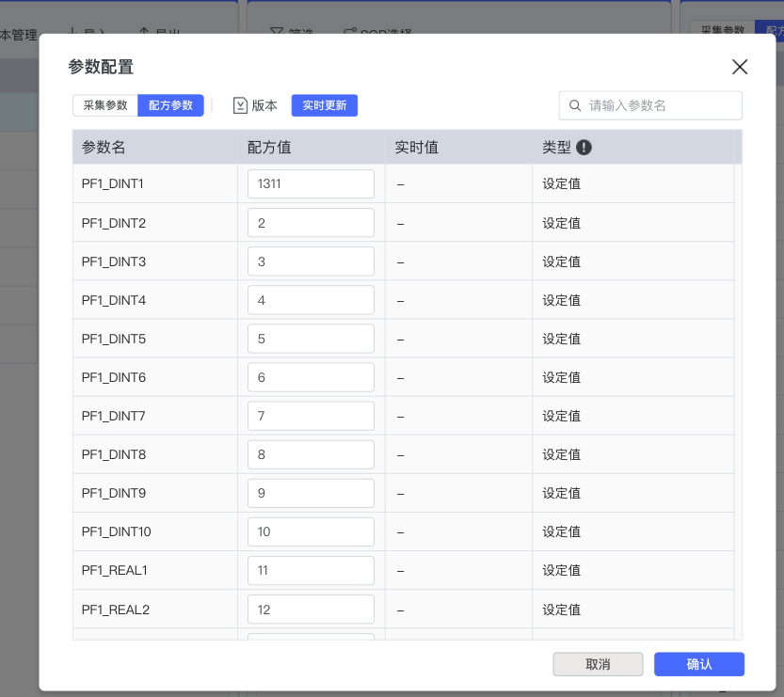This screenshot has width=784, height=697.
Task: Click the PF1_REAL2 input showing 12
Action: click(311, 610)
